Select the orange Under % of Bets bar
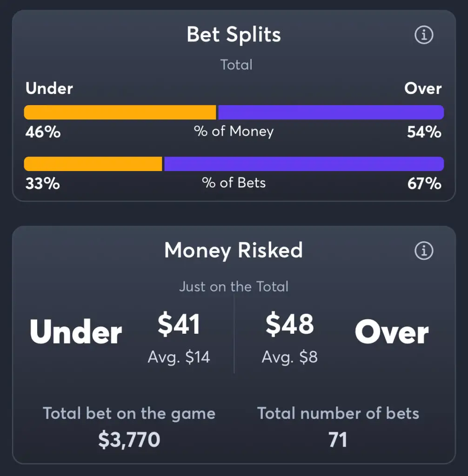This screenshot has width=468, height=476. (x=93, y=164)
